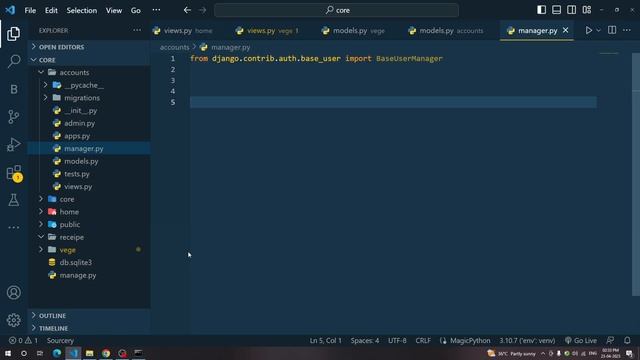Open Explorer views and more actions ellipsis
This screenshot has height=360, width=640.
(x=137, y=30)
